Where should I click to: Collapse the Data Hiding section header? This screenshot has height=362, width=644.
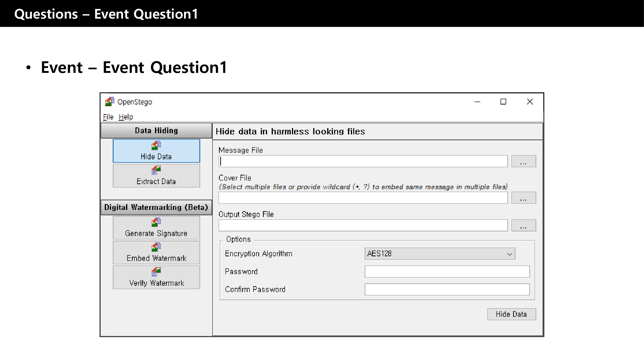pos(156,131)
